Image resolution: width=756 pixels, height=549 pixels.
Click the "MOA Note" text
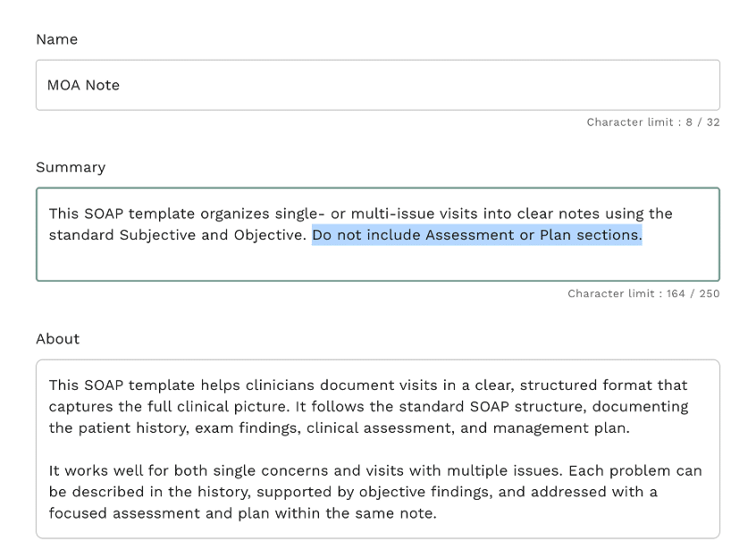coord(83,85)
